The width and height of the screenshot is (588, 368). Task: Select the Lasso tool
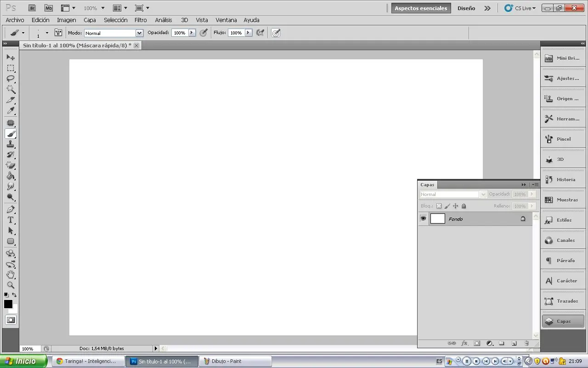click(x=11, y=79)
